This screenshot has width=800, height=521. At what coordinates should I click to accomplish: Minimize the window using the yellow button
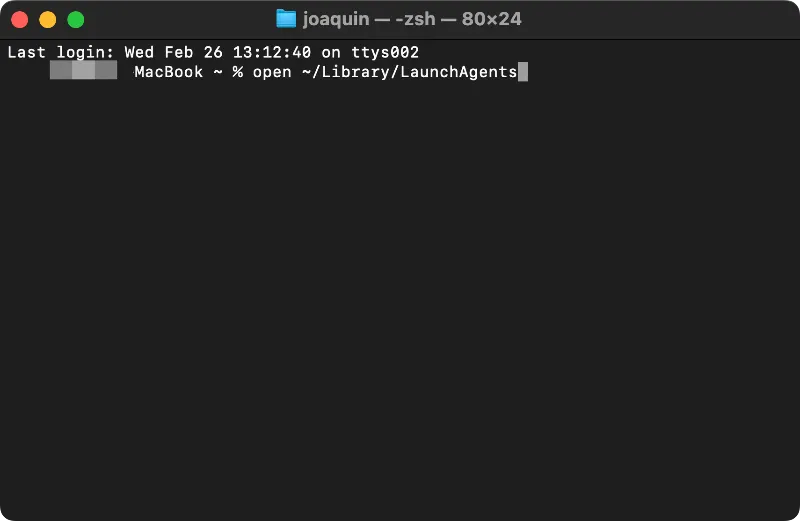(48, 20)
